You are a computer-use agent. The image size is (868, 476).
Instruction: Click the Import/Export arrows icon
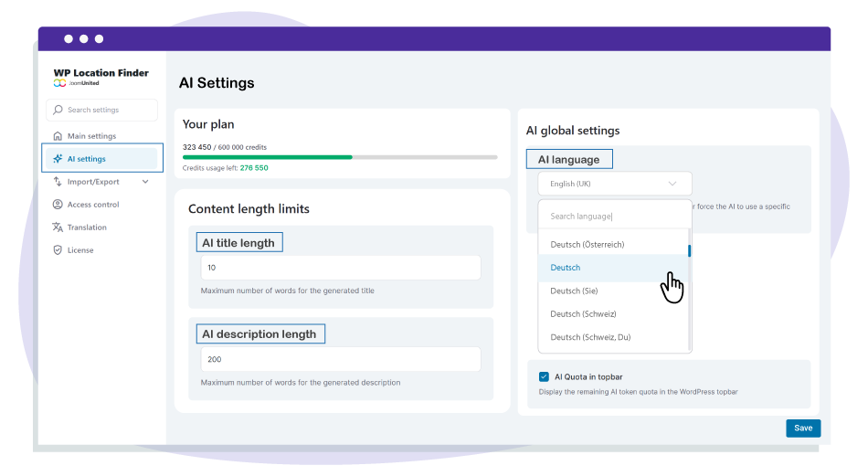58,182
